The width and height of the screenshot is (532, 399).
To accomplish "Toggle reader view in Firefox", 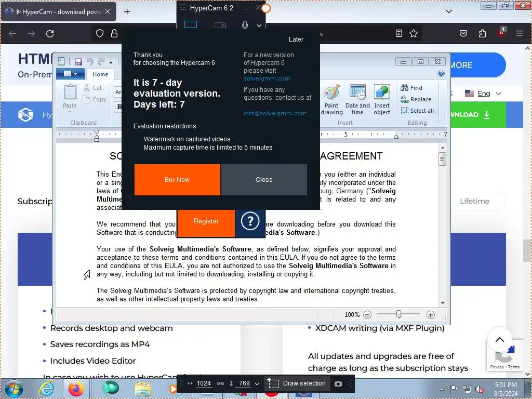I will pos(399,33).
